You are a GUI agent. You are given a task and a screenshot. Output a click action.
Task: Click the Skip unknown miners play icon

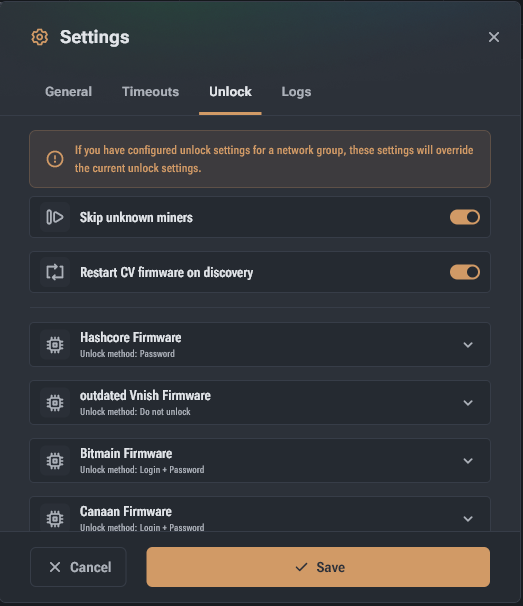point(55,217)
